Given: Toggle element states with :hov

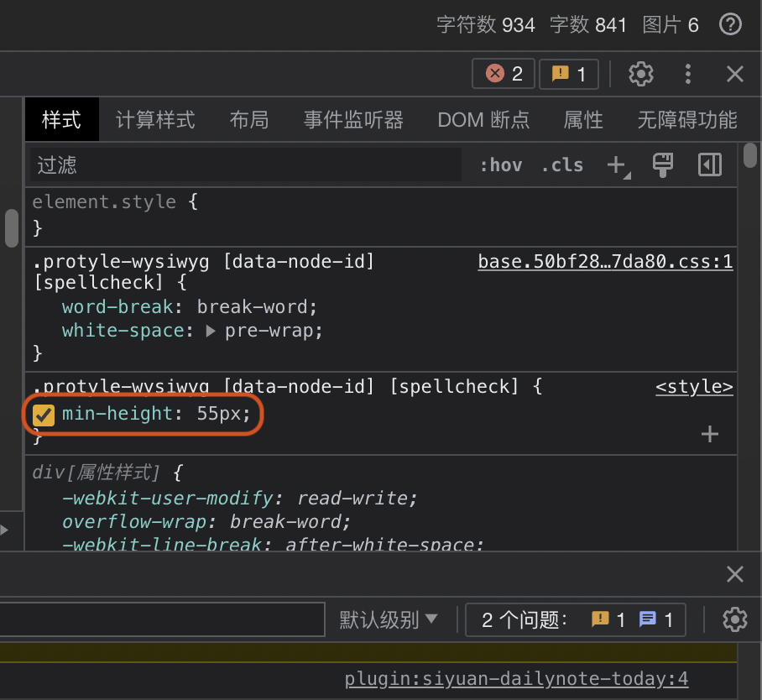Looking at the screenshot, I should (x=501, y=165).
